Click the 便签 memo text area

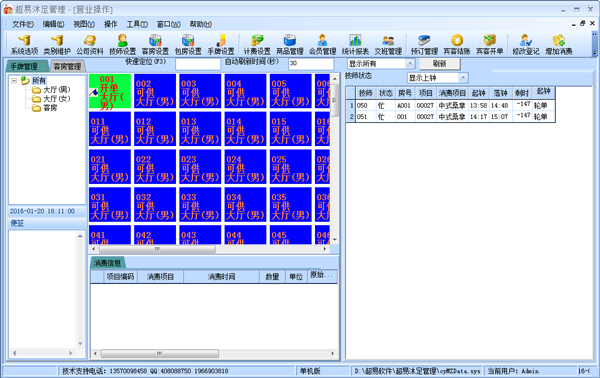[43, 290]
